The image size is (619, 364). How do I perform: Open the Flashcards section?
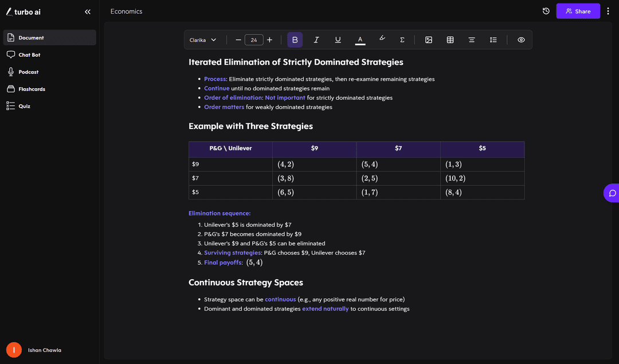(x=50, y=89)
